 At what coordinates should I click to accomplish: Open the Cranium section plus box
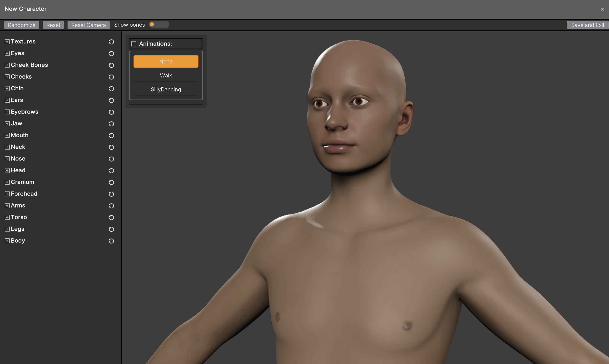click(7, 182)
